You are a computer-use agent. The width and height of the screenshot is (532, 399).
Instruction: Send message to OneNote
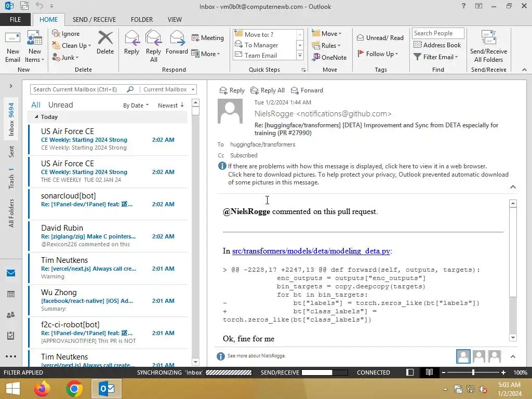click(329, 57)
